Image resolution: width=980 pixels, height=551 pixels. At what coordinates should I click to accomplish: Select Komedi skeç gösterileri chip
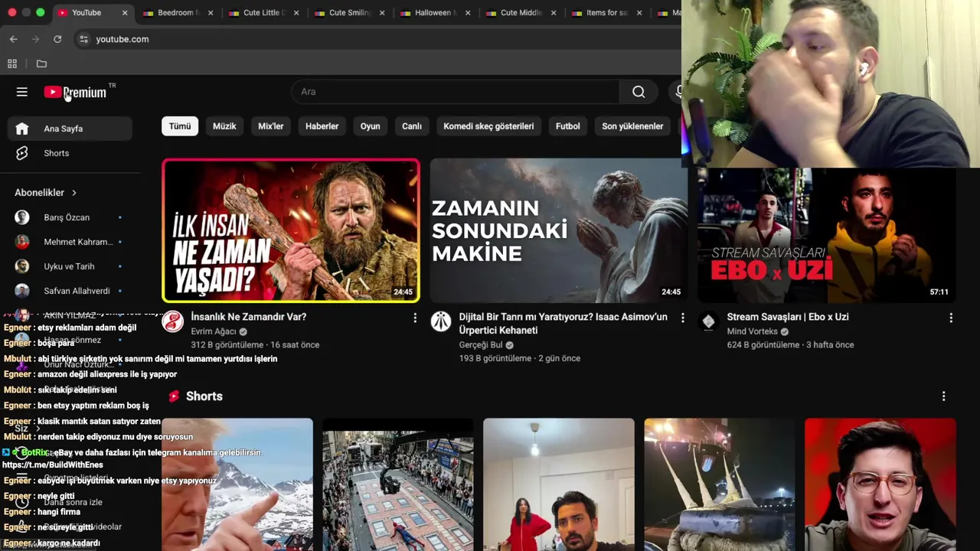click(x=488, y=126)
